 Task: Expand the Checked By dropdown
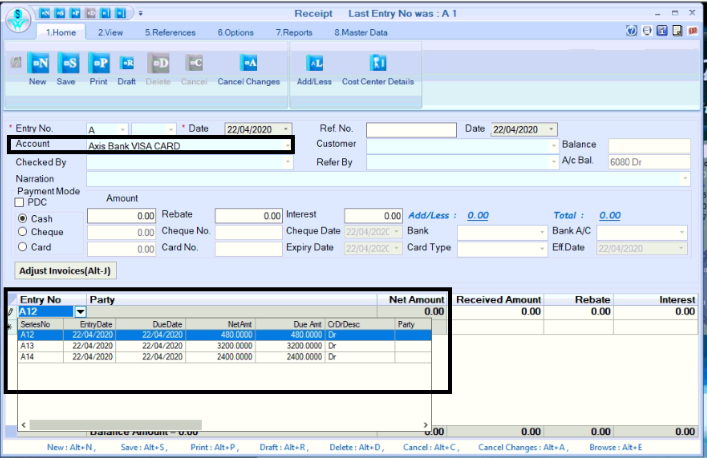point(288,162)
